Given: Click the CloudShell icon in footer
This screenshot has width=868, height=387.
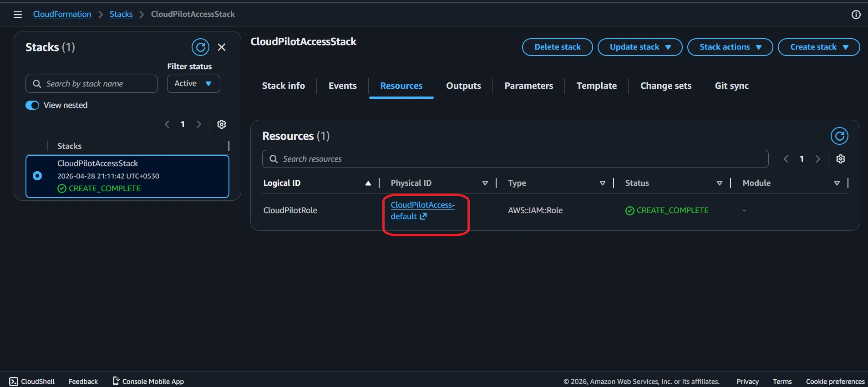Looking at the screenshot, I should (14, 382).
